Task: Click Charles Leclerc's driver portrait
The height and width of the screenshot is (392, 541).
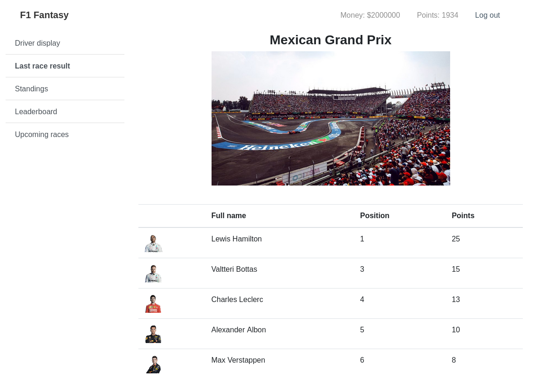Action: coord(153,303)
